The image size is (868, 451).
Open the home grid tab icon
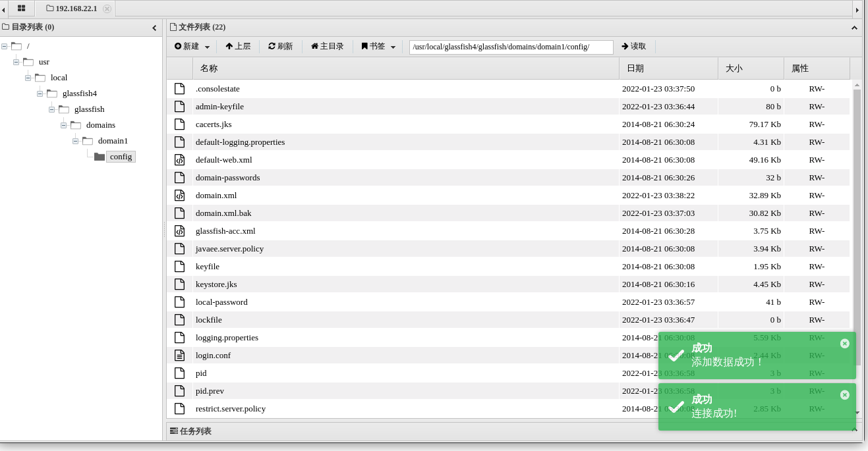(21, 9)
